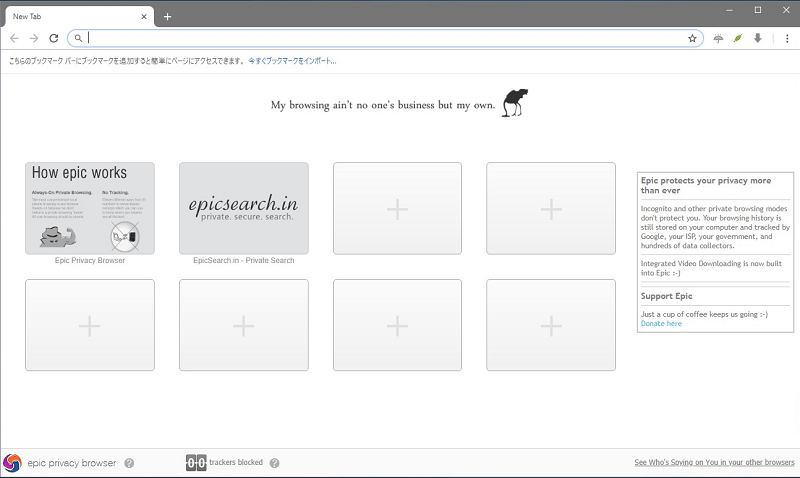Close the New Tab tab
800x478 pixels.
pos(144,16)
